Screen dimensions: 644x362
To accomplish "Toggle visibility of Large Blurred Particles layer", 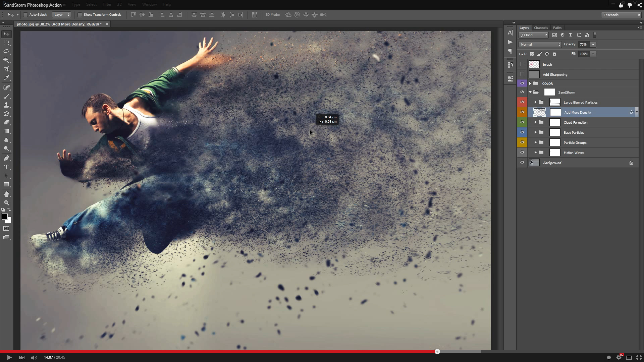I will [x=522, y=102].
